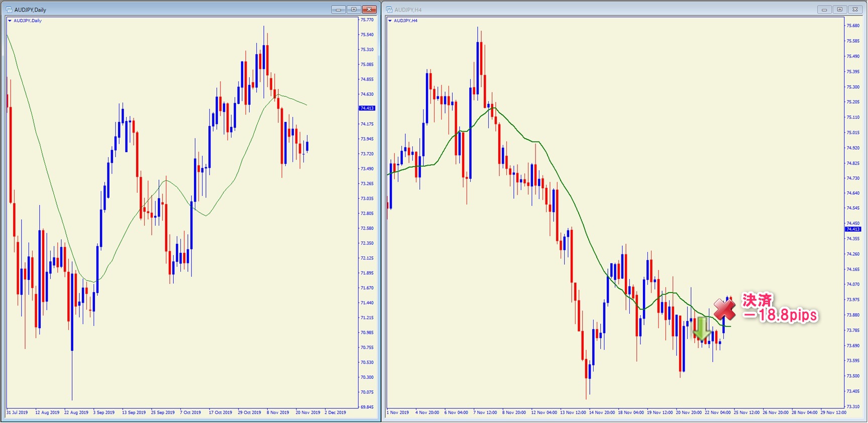Click the 73.945 price axis label
This screenshot has height=423, width=868.
[367, 139]
